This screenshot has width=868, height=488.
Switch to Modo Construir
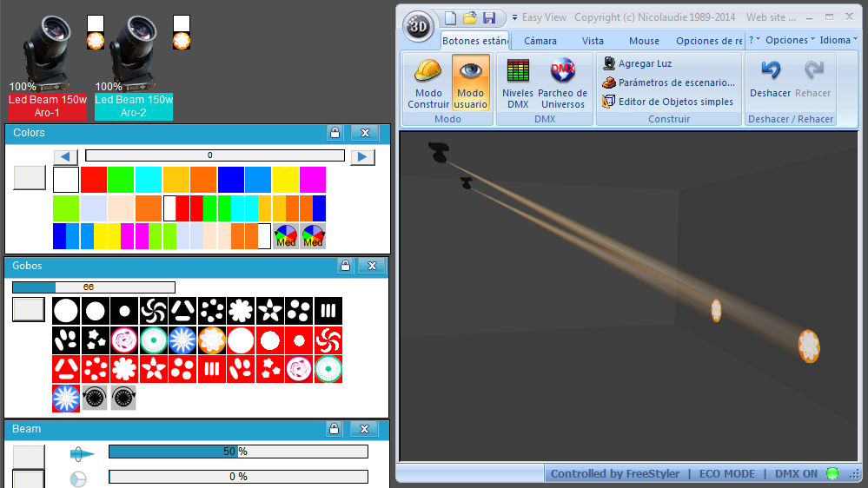click(428, 83)
